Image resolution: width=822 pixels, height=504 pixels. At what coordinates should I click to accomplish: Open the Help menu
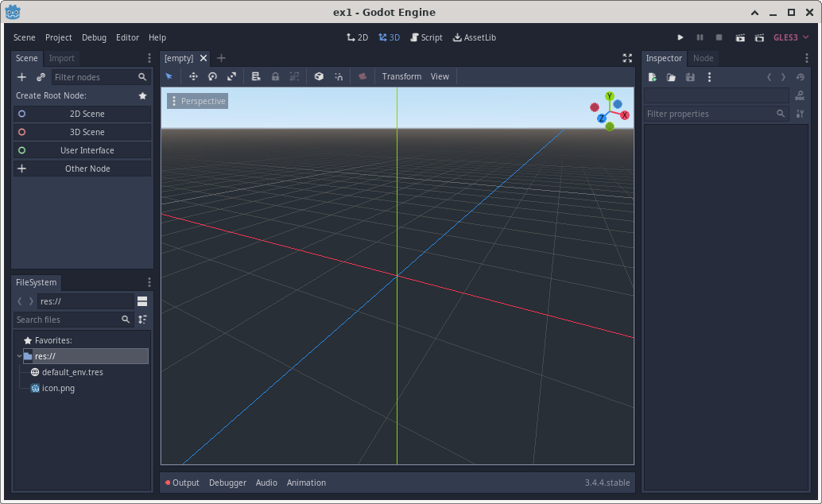tap(157, 37)
